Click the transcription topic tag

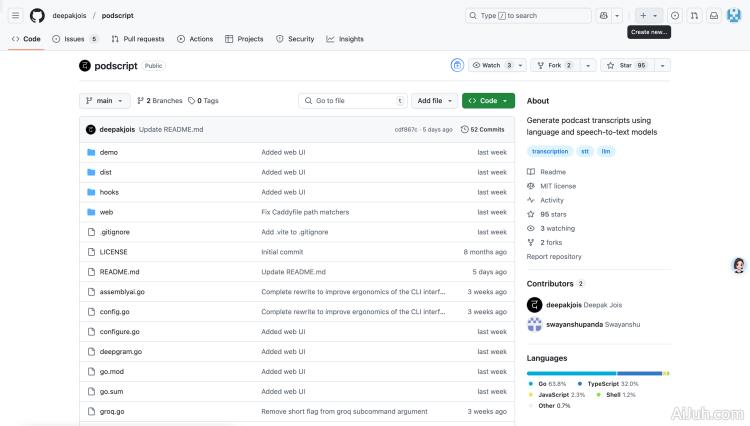click(550, 151)
